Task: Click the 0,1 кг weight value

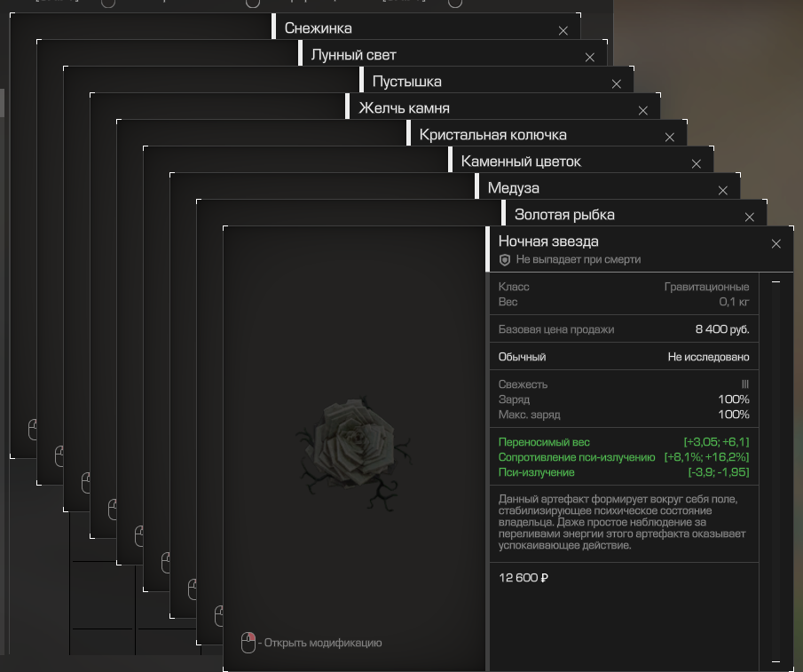Action: click(x=734, y=302)
